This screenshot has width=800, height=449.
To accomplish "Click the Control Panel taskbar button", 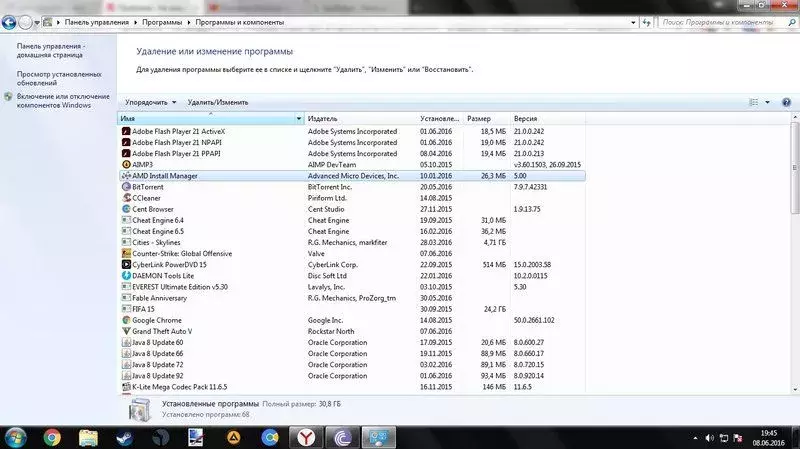I will [379, 438].
